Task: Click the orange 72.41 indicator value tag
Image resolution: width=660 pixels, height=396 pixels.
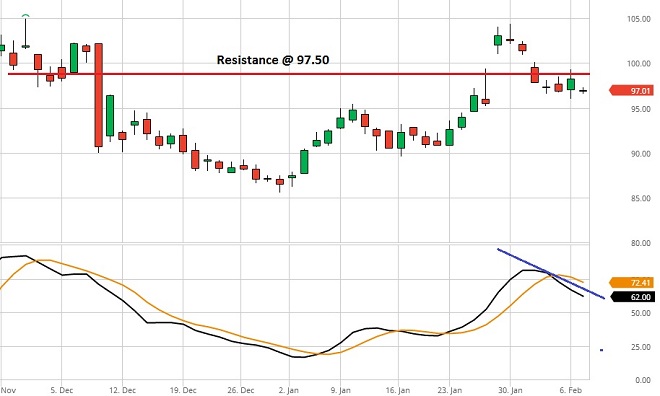Action: 632,283
